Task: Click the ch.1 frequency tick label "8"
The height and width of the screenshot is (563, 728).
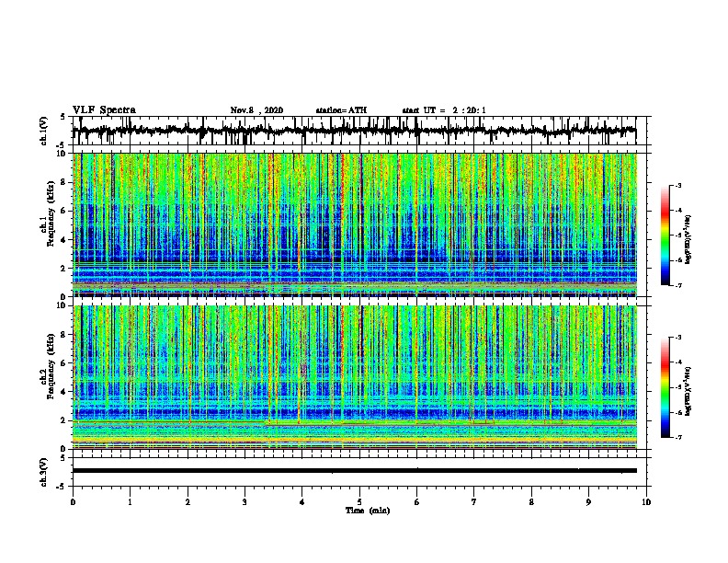Action: pos(64,182)
